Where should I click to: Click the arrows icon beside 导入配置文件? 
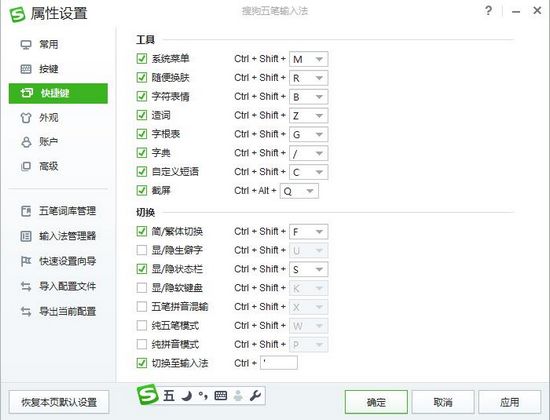pos(26,287)
